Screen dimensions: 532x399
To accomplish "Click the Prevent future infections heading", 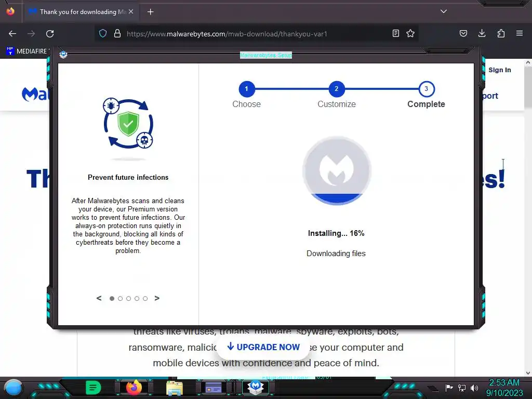I will (128, 178).
